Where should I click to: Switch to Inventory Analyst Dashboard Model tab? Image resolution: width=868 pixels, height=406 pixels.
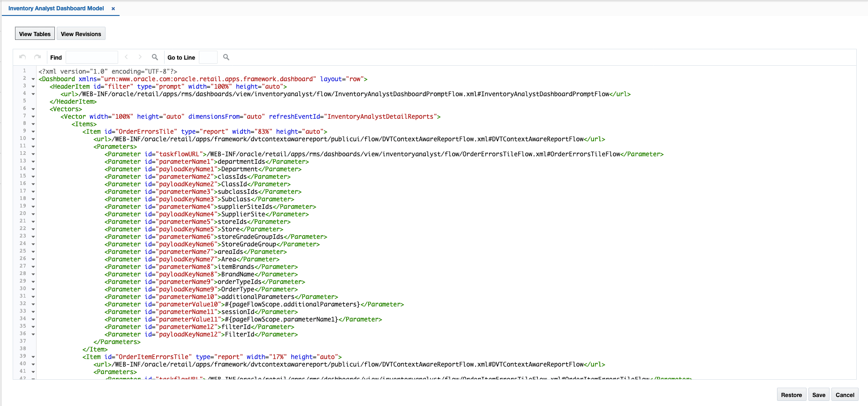coord(56,8)
